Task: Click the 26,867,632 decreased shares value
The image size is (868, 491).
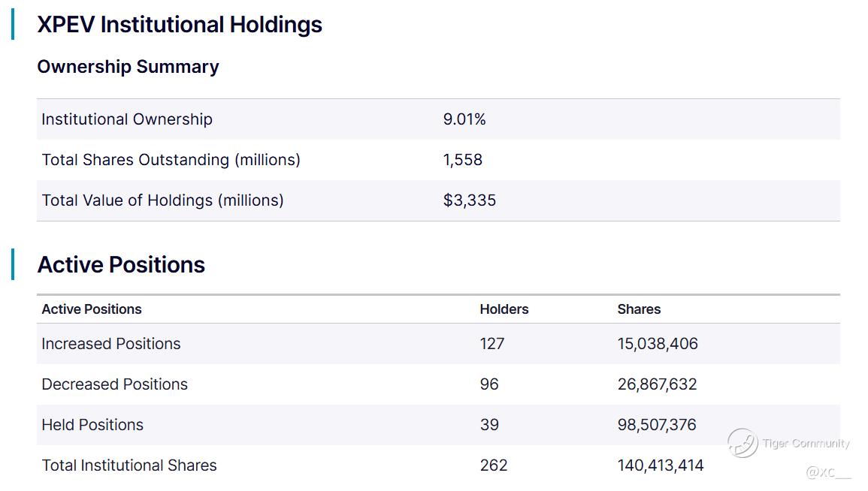Action: click(658, 384)
